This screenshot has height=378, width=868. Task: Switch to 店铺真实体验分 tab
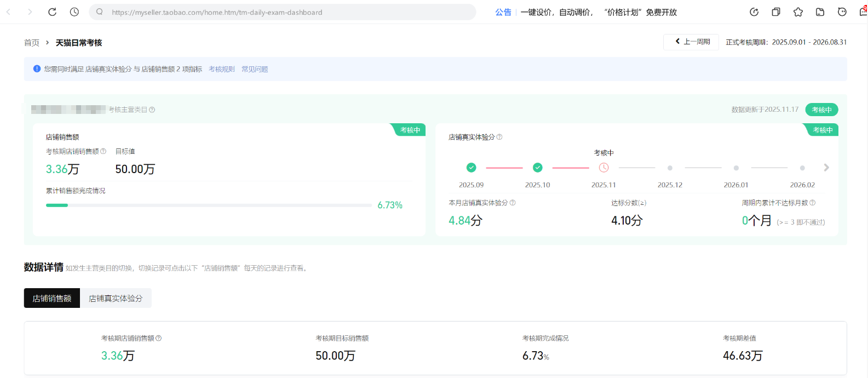tap(116, 299)
